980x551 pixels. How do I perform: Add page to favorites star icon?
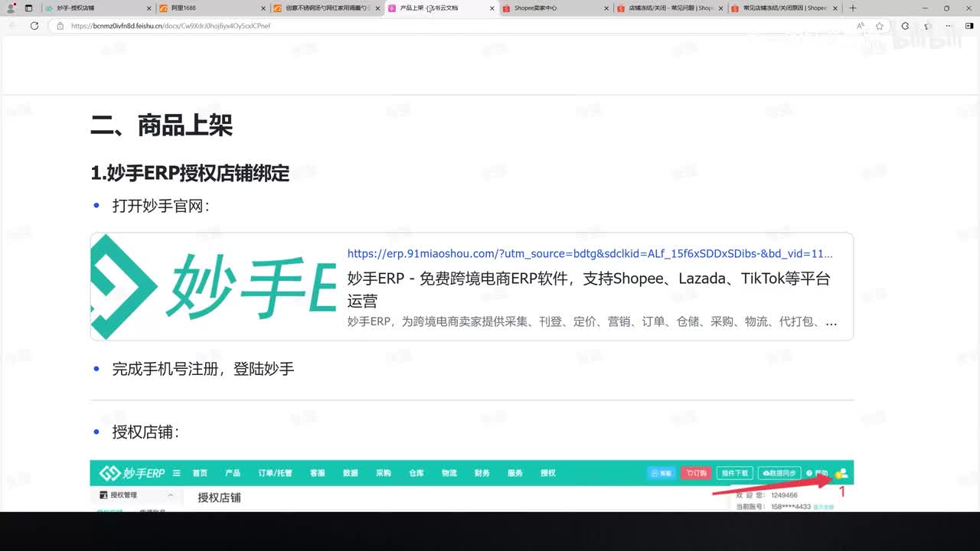pyautogui.click(x=880, y=25)
